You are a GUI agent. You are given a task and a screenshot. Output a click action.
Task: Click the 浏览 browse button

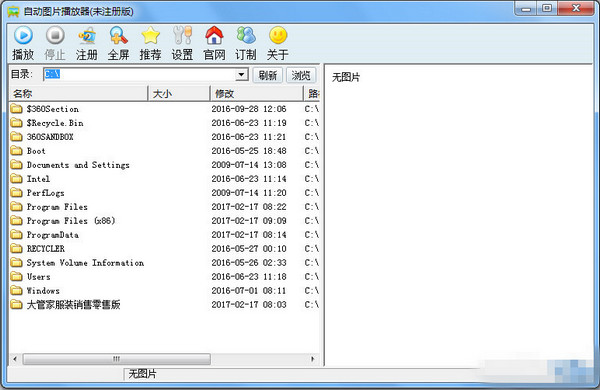[301, 75]
